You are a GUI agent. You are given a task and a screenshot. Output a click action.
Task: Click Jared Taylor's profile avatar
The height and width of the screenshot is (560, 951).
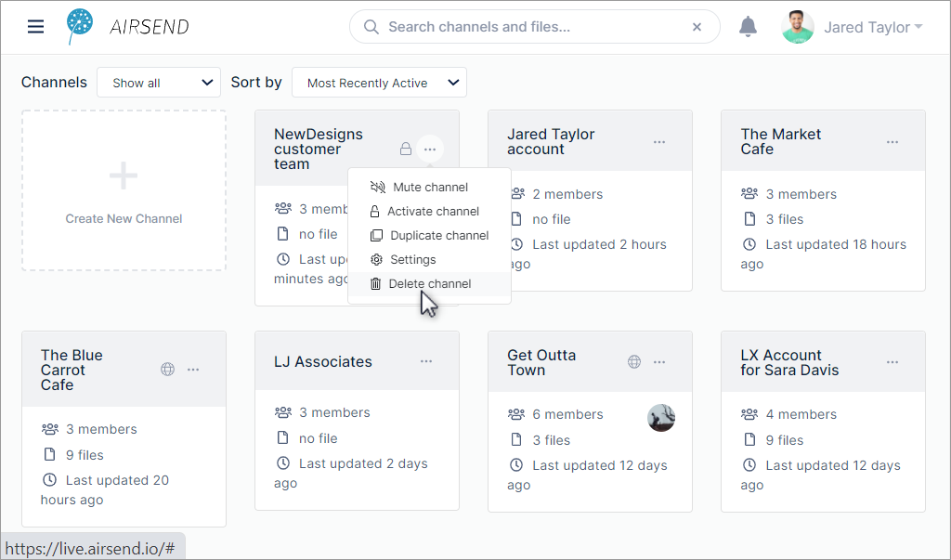798,27
